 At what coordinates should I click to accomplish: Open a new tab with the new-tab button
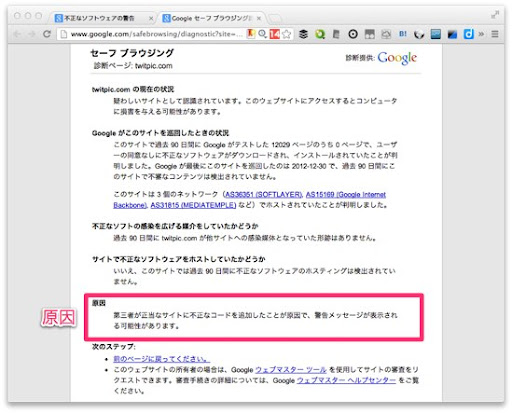(275, 18)
